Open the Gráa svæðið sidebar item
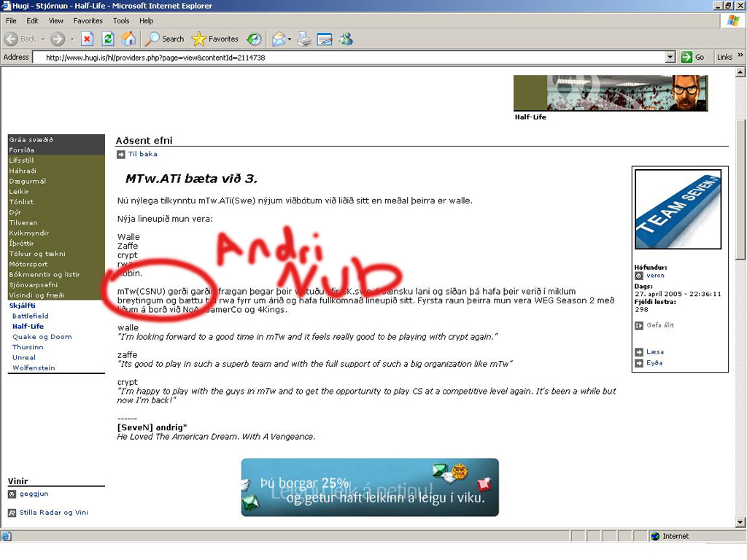This screenshot has width=747, height=560. (x=56, y=139)
